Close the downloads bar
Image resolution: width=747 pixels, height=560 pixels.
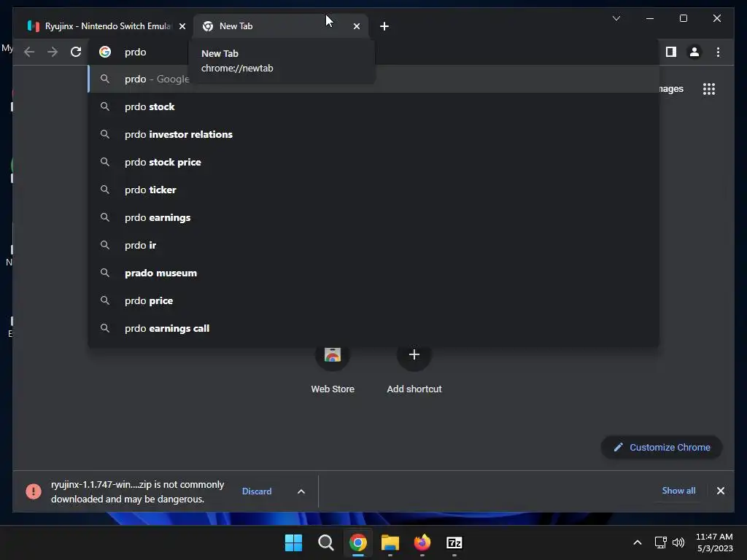[x=720, y=491]
